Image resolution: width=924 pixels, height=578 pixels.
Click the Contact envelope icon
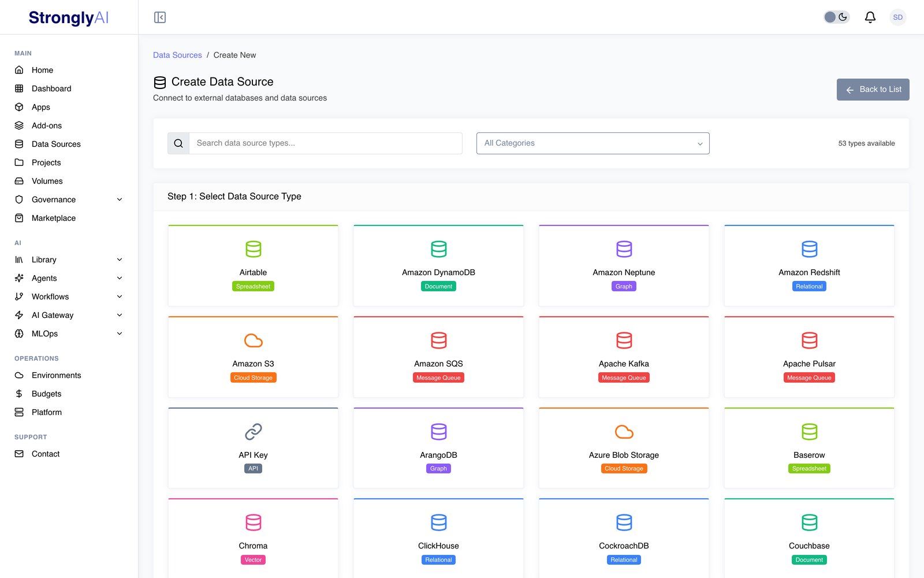[x=19, y=454]
